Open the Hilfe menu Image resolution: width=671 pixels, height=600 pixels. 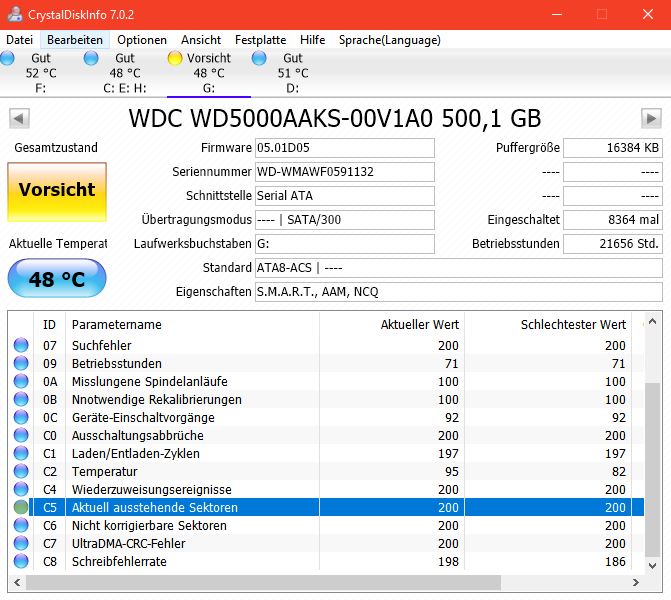pyautogui.click(x=312, y=40)
